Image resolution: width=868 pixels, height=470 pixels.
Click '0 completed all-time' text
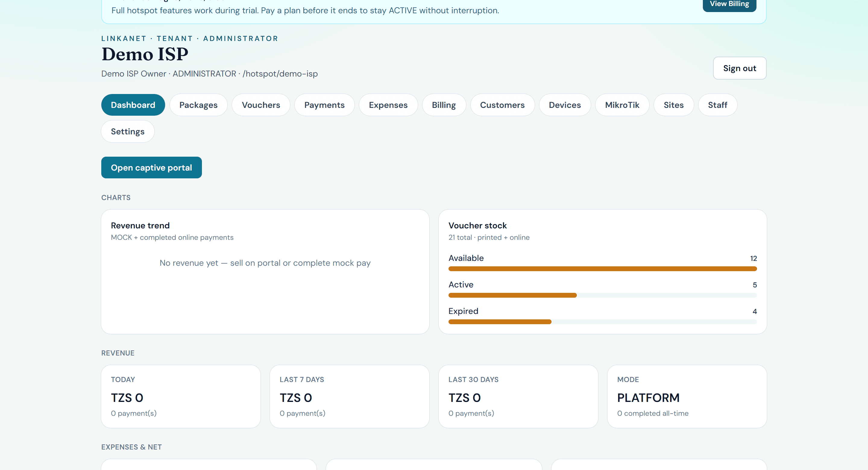[x=653, y=413]
